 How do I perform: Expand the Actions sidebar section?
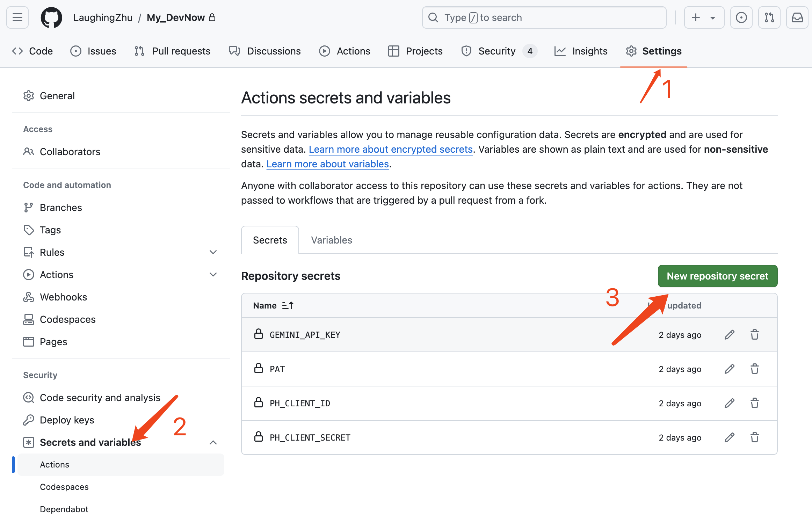[x=213, y=275]
